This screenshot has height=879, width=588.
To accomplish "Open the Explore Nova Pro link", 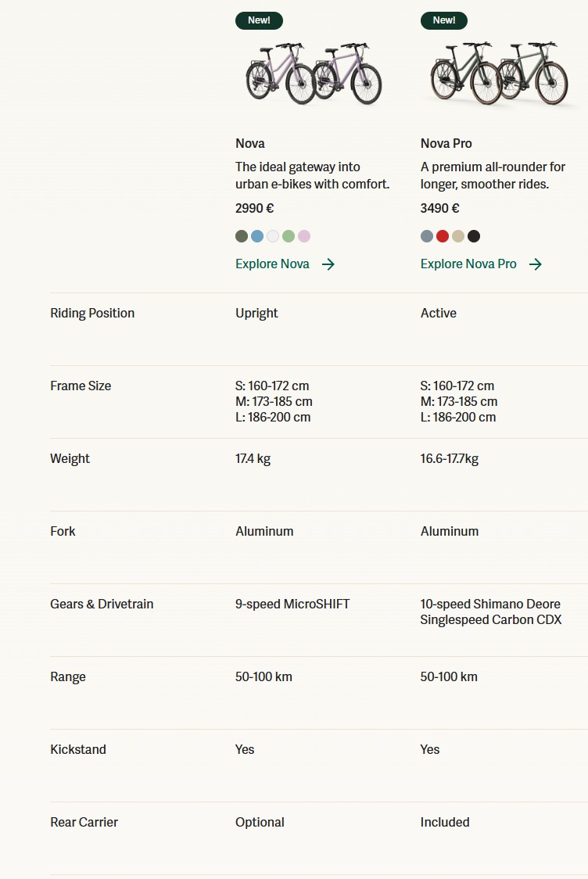I will tap(468, 264).
